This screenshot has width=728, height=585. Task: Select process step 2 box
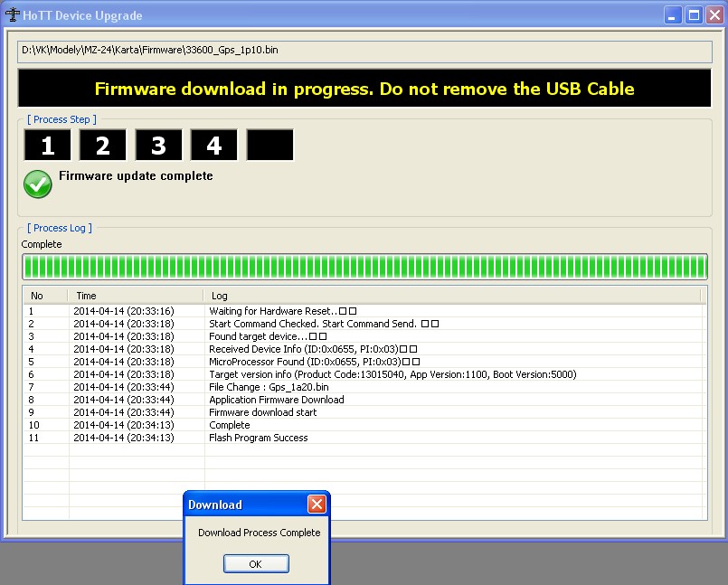tap(103, 146)
